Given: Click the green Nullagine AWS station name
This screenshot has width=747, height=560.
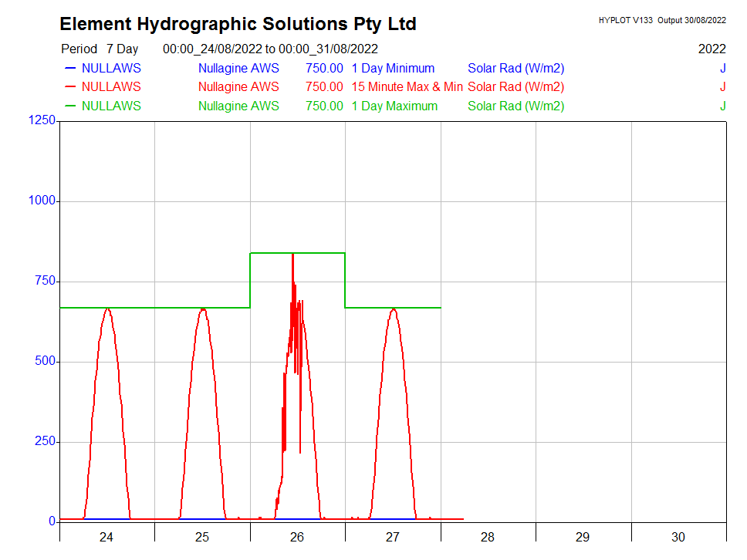Looking at the screenshot, I should coord(238,106).
